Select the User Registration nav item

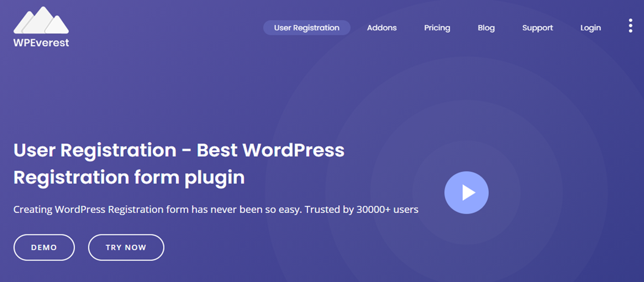[306, 28]
